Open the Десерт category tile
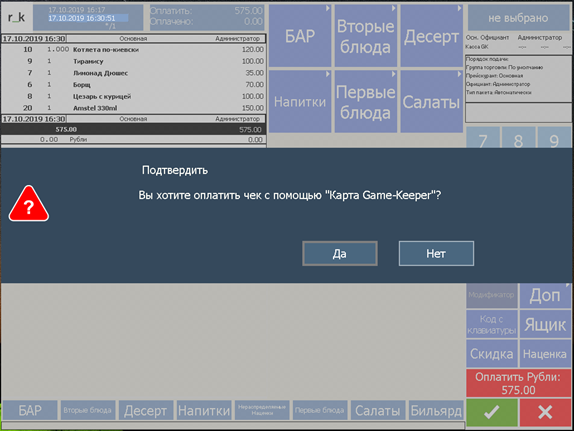Image resolution: width=574 pixels, height=431 pixels. (x=432, y=36)
